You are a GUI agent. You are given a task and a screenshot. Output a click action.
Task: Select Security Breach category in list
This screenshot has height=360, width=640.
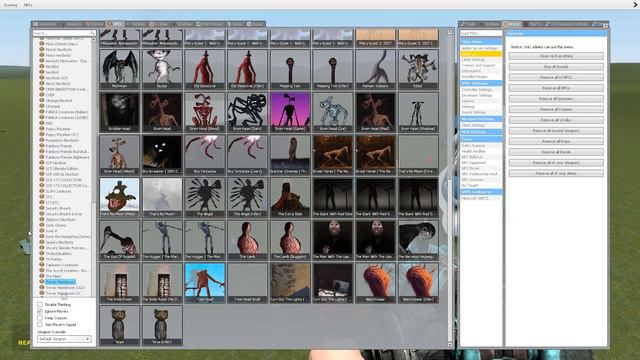pyautogui.click(x=58, y=208)
